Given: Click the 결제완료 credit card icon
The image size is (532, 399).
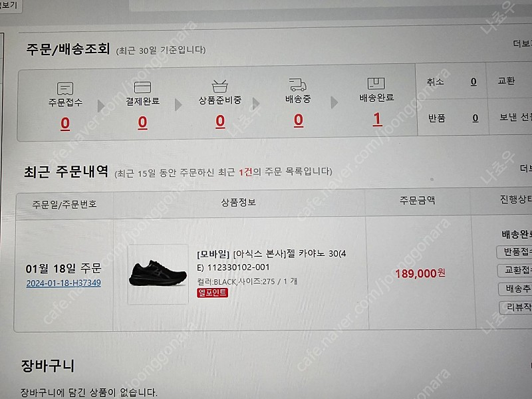Looking at the screenshot, I should [x=142, y=88].
